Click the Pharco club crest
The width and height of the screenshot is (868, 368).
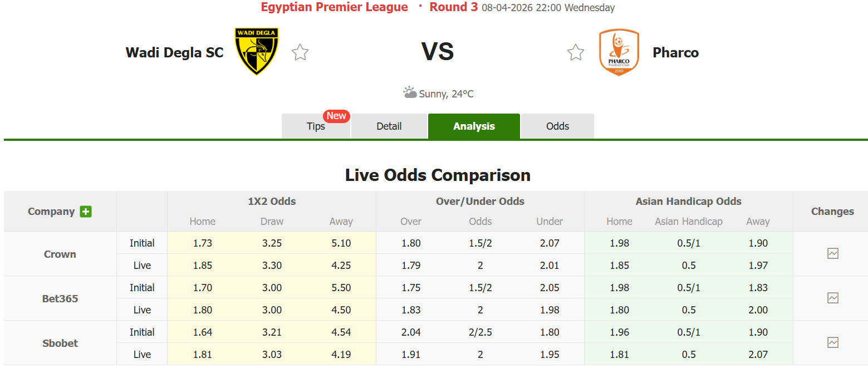click(x=619, y=52)
